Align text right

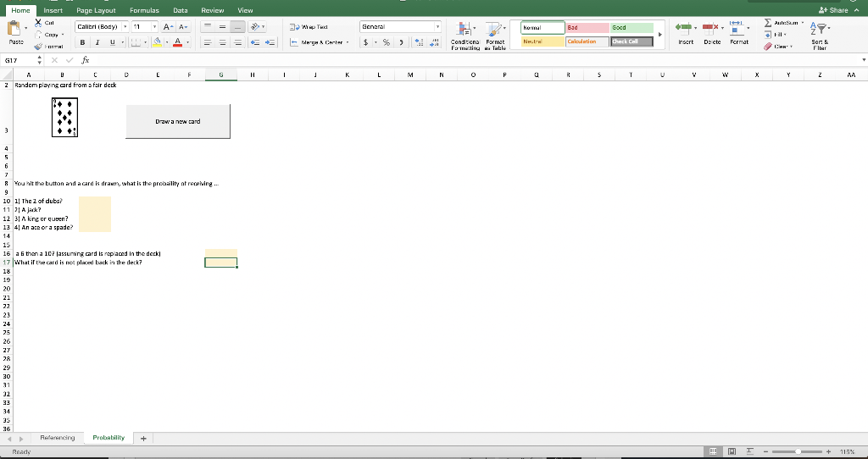point(237,42)
